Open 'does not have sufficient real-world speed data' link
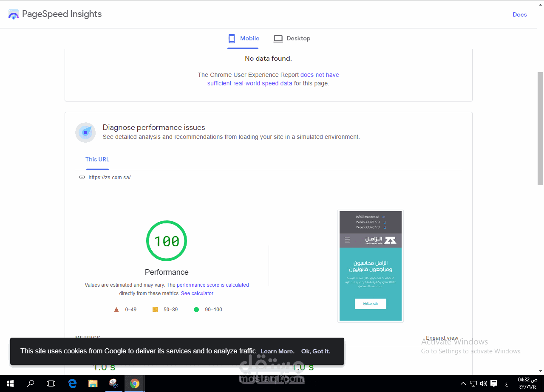 (x=273, y=79)
